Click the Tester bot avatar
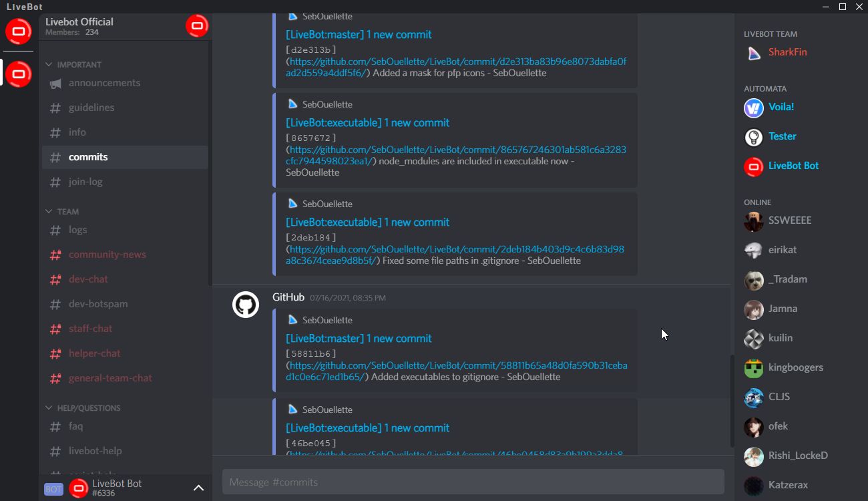 pyautogui.click(x=753, y=136)
